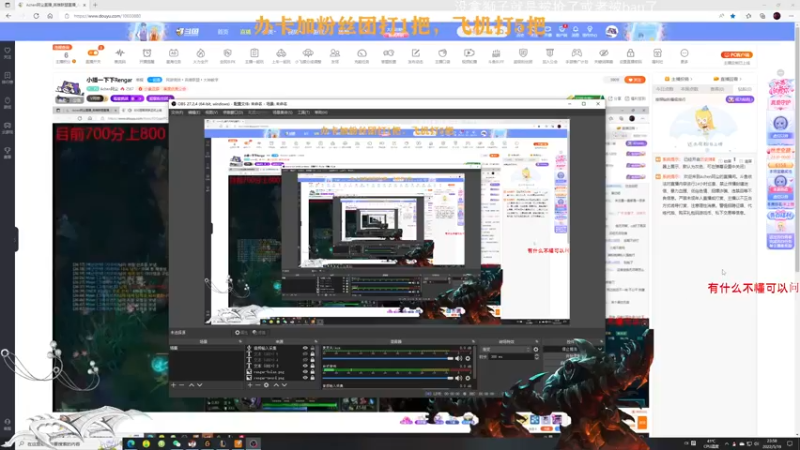Click the browser address bar

coord(388,16)
